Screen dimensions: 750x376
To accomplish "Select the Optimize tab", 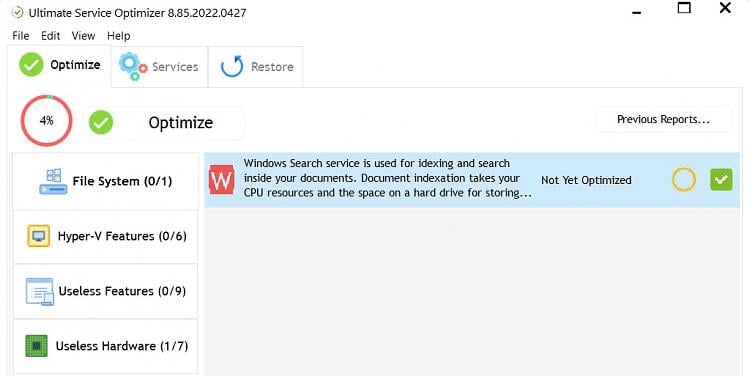I will click(x=59, y=66).
